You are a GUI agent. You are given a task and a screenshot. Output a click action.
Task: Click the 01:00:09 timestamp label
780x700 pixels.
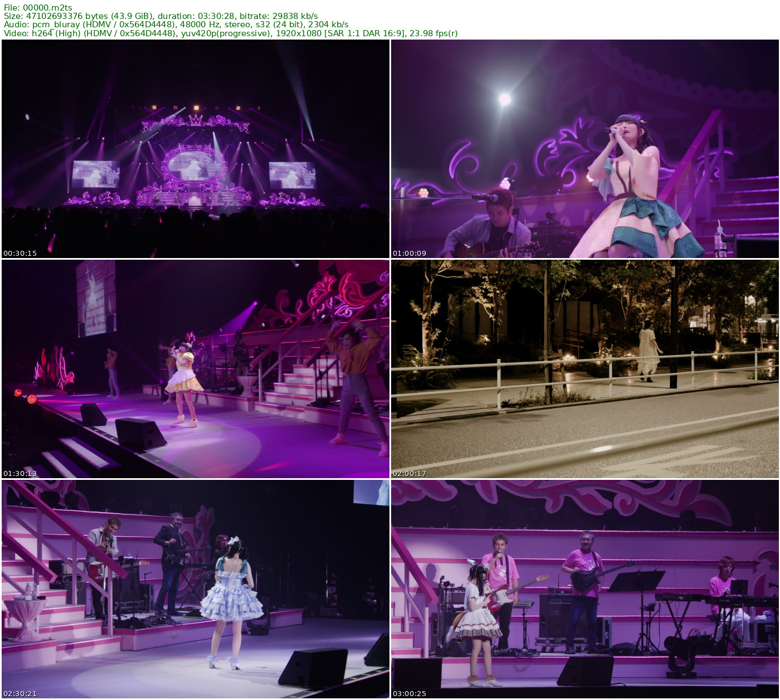tap(409, 253)
